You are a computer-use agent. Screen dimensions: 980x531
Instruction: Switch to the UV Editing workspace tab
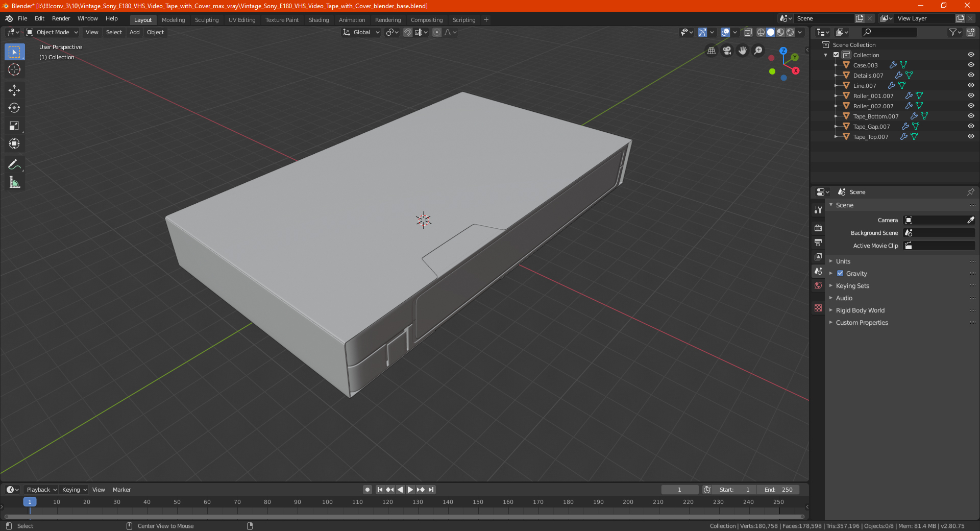pos(242,20)
